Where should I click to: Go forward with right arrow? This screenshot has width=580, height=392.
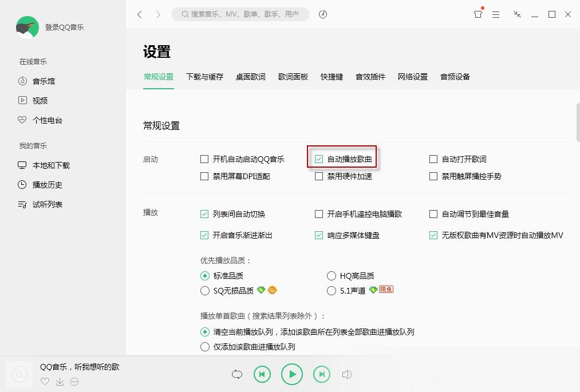pos(159,14)
